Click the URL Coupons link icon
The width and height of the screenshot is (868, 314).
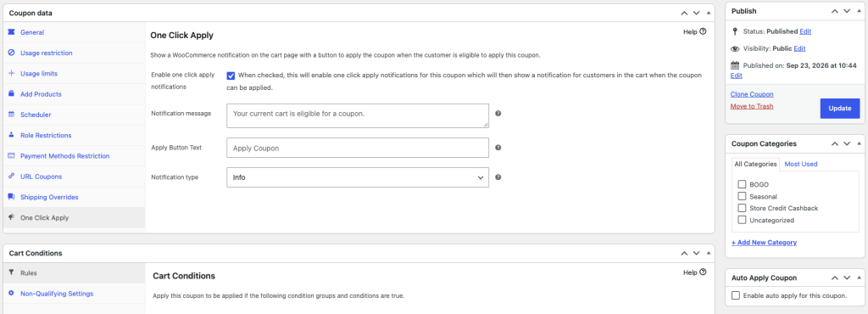pos(11,177)
